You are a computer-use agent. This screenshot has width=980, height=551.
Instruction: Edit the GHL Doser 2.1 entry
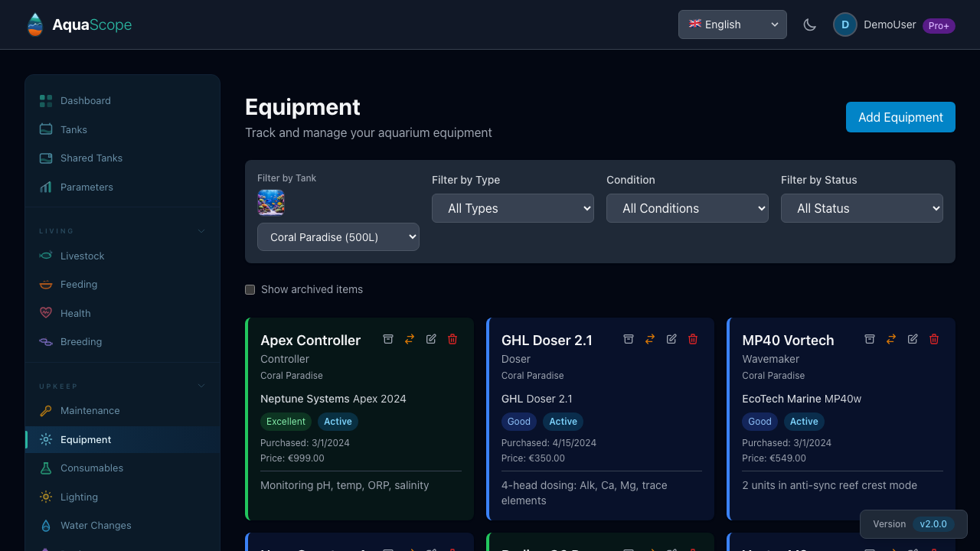671,339
